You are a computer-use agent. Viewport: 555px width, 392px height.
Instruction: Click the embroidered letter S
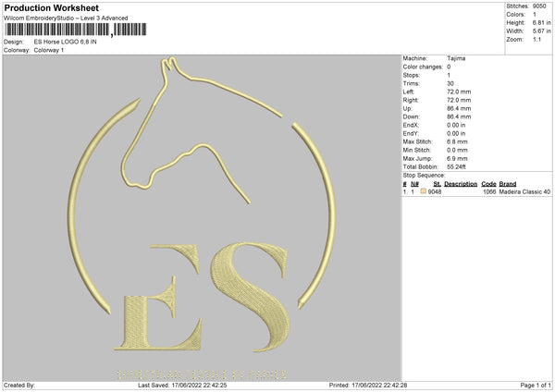point(251,297)
